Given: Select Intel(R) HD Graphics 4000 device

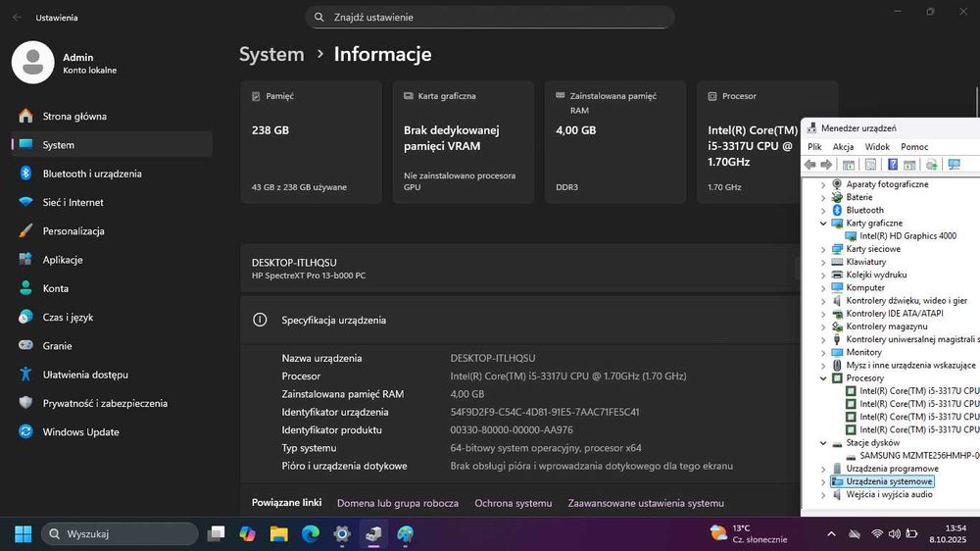Looking at the screenshot, I should point(907,235).
